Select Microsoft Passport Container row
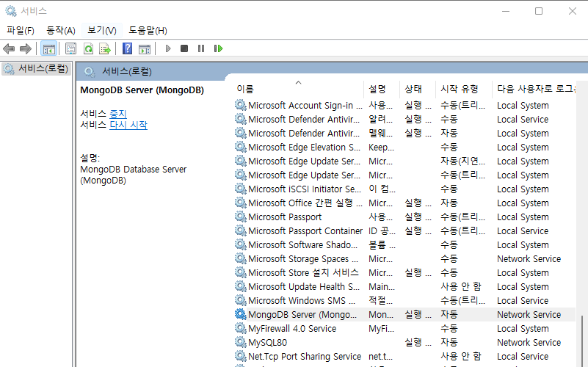The width and height of the screenshot is (588, 367). coord(404,231)
